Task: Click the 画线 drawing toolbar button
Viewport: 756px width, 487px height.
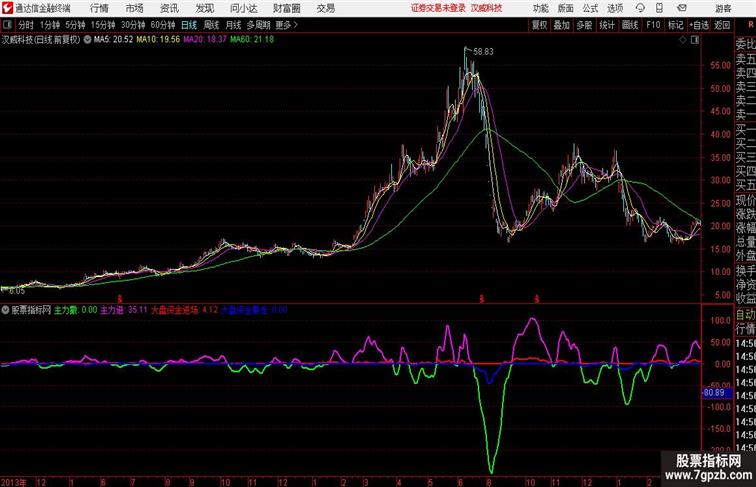Action: (x=630, y=25)
